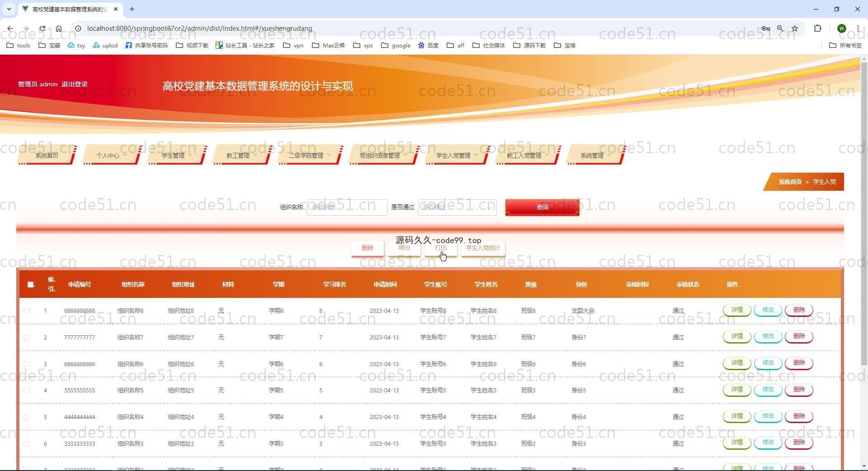
Task: Open the 所有书签 folder
Action: tap(845, 45)
